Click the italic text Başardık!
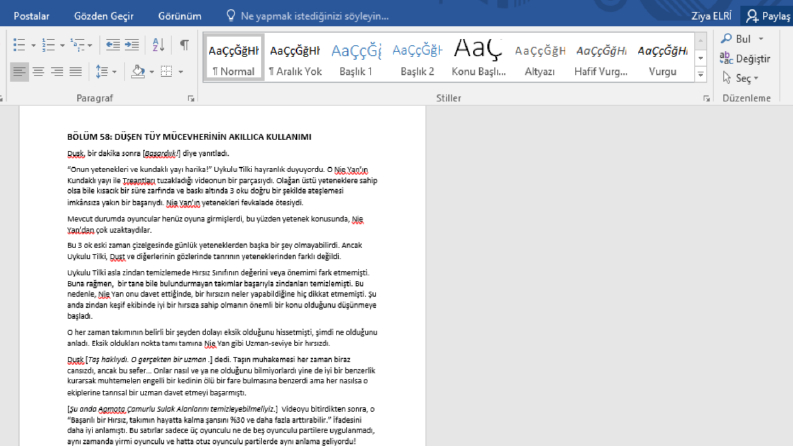The width and height of the screenshot is (793, 446). coord(161,153)
